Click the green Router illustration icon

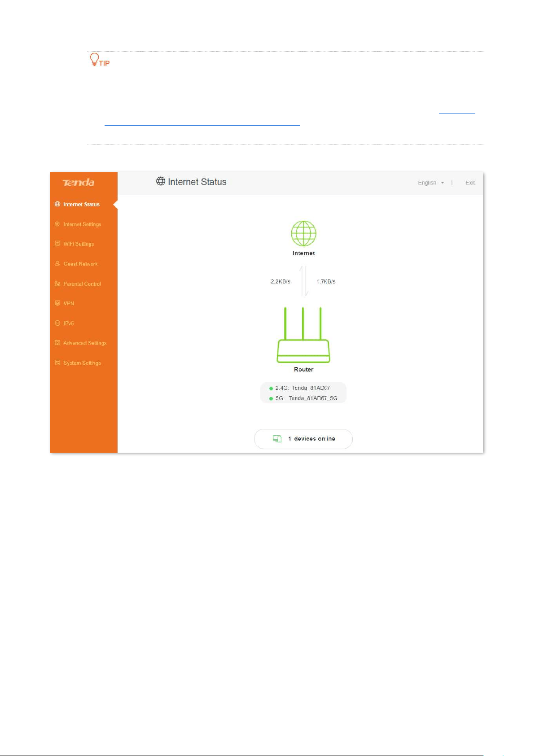click(303, 335)
